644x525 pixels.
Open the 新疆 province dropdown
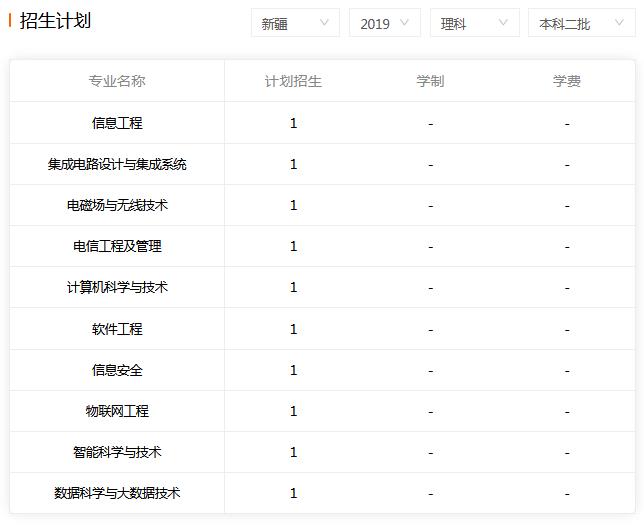(295, 23)
